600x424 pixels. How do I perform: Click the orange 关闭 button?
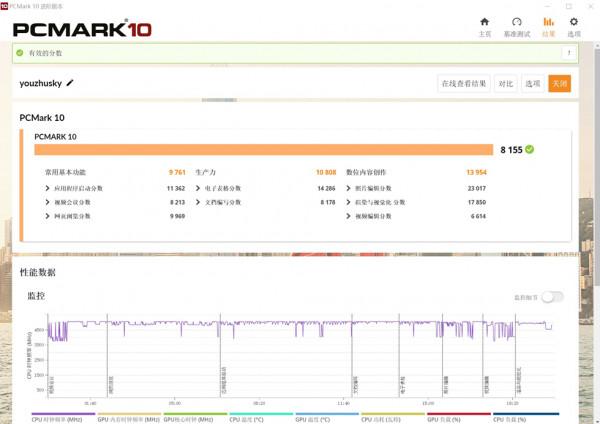[560, 84]
